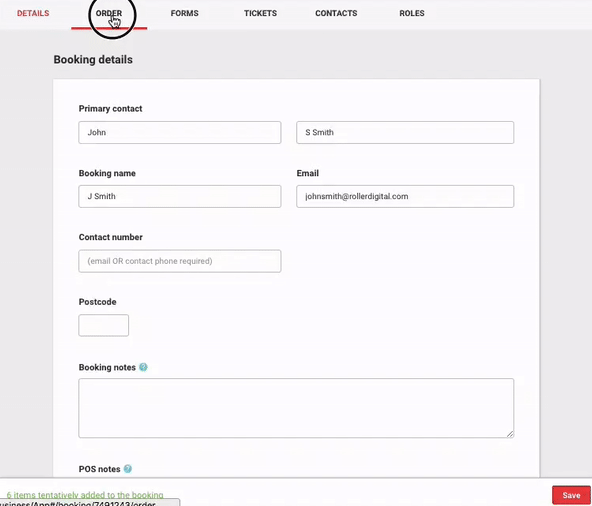Click the Primary contact label

(110, 109)
